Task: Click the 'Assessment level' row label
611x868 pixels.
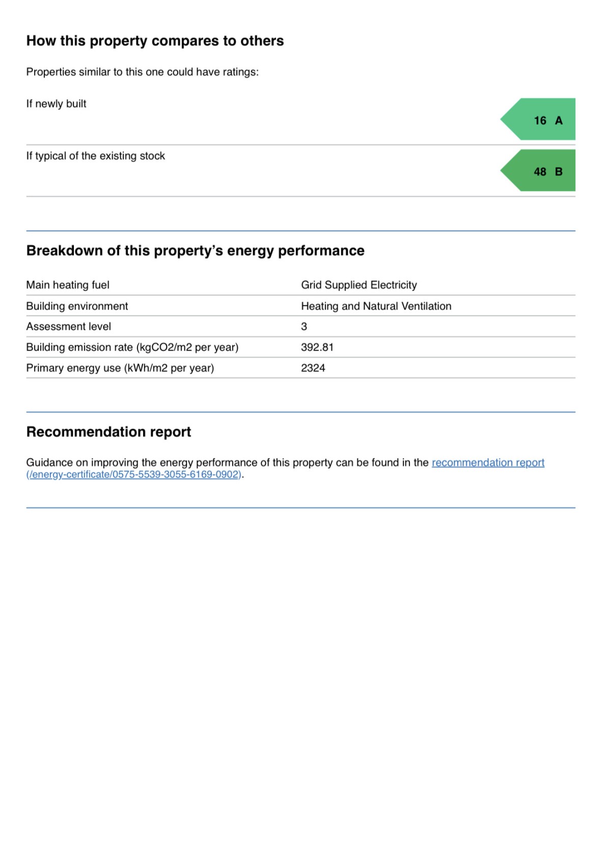Action: [x=68, y=327]
